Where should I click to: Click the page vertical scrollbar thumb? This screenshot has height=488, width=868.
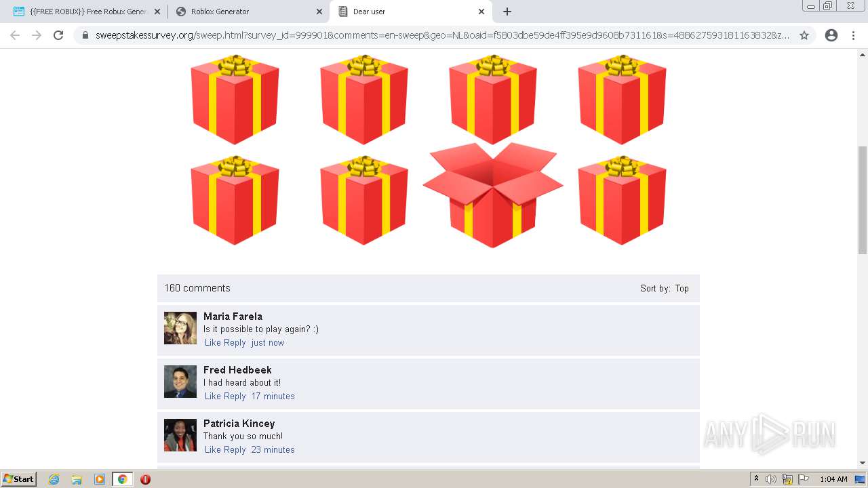point(863,200)
